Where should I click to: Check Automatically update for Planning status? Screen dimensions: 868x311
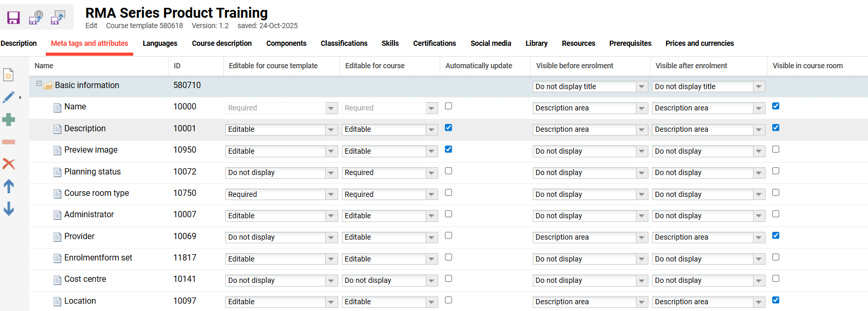click(449, 171)
